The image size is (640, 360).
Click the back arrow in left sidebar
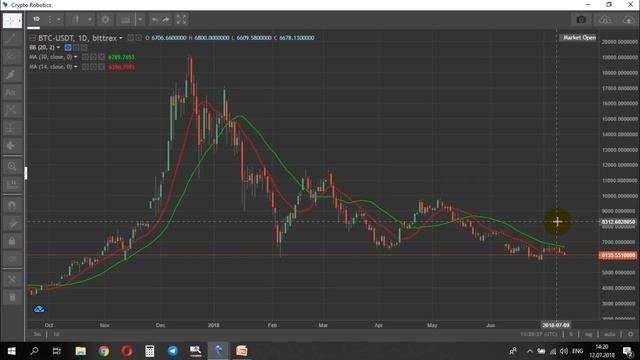pos(11,146)
